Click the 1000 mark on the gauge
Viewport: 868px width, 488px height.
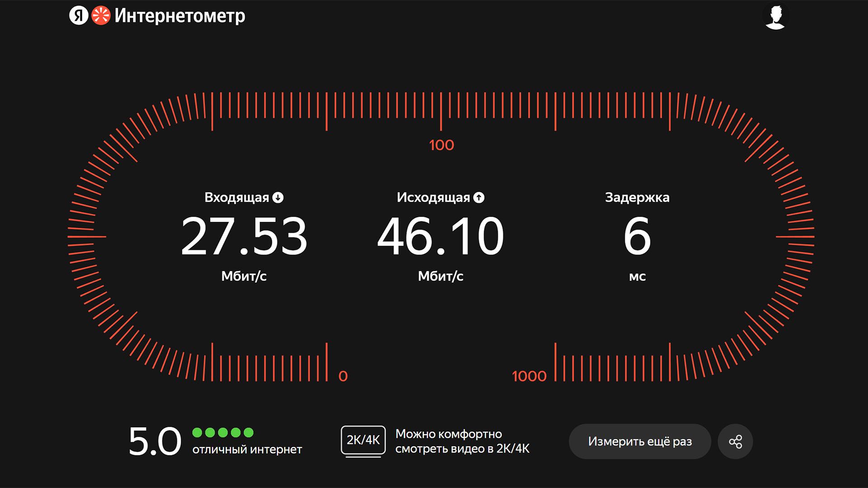(x=529, y=376)
